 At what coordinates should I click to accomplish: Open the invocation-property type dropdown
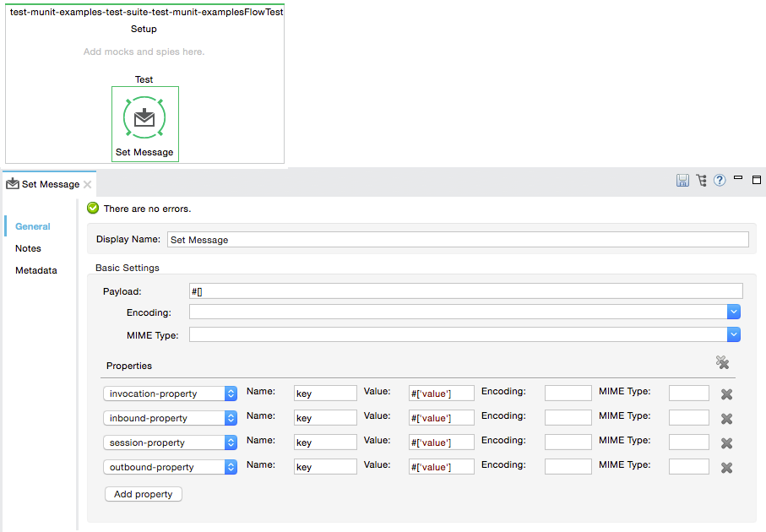coord(231,394)
